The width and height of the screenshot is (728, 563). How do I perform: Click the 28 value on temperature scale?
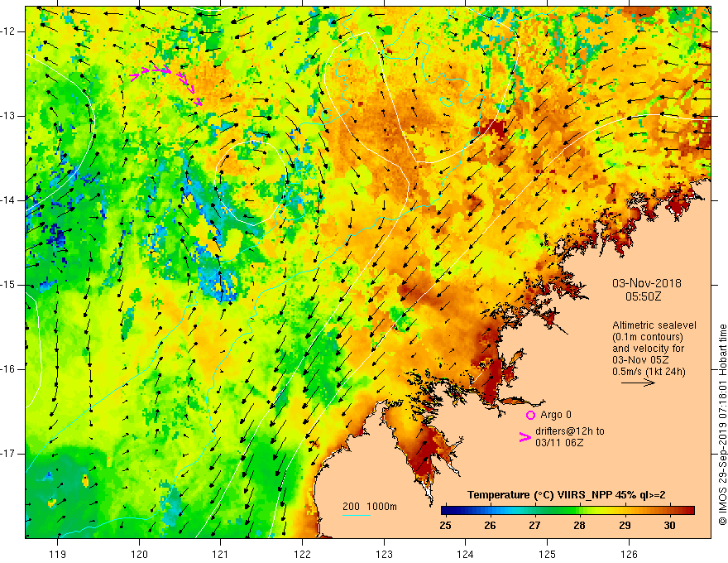click(579, 526)
